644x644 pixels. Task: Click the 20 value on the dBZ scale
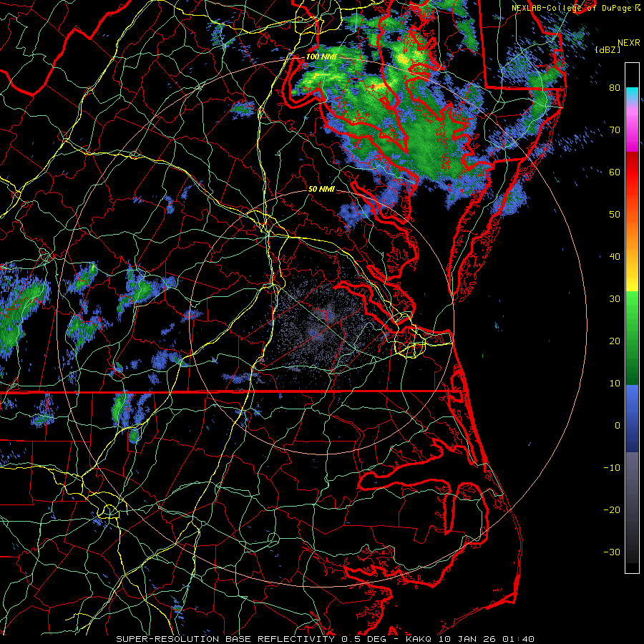click(615, 341)
